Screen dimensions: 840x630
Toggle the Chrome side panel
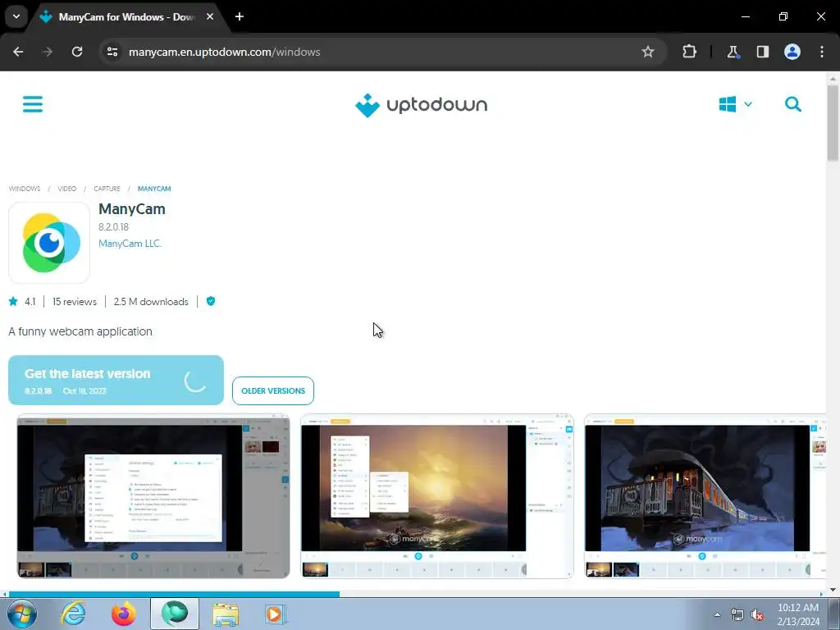762,52
